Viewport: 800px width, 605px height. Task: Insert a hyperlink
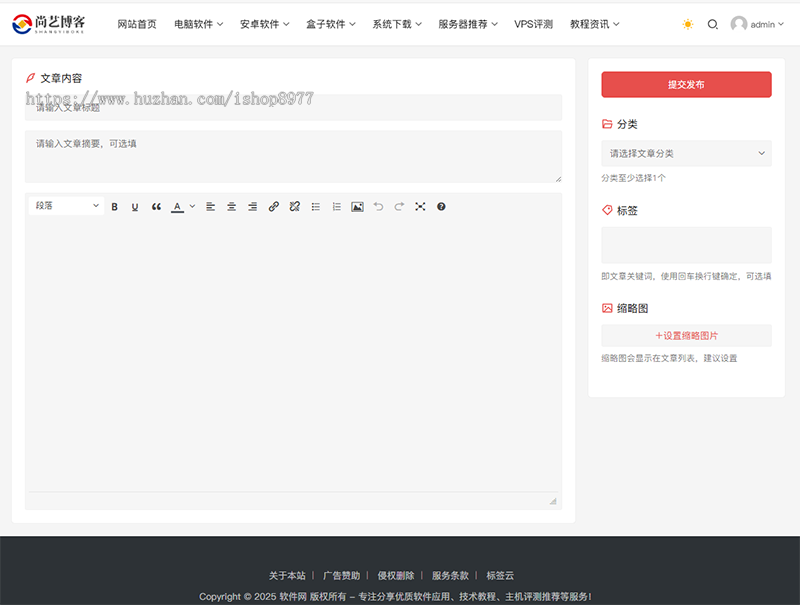coord(273,207)
